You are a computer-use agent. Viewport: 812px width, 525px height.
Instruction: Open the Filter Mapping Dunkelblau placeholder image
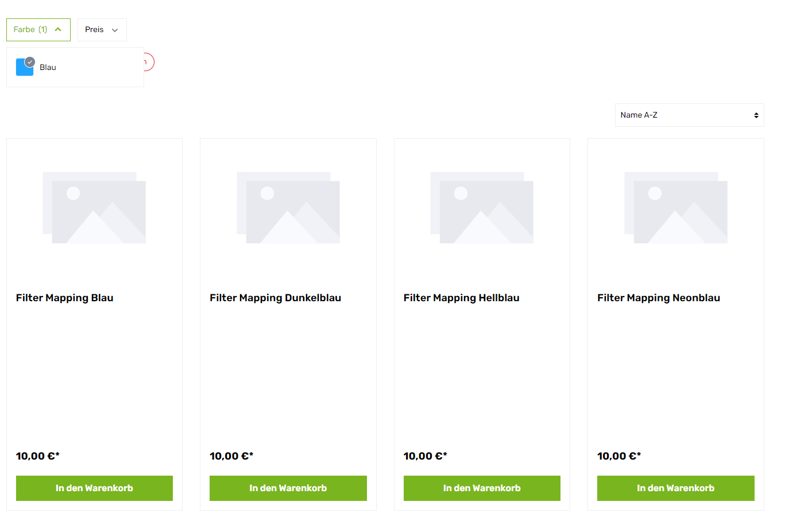288,207
